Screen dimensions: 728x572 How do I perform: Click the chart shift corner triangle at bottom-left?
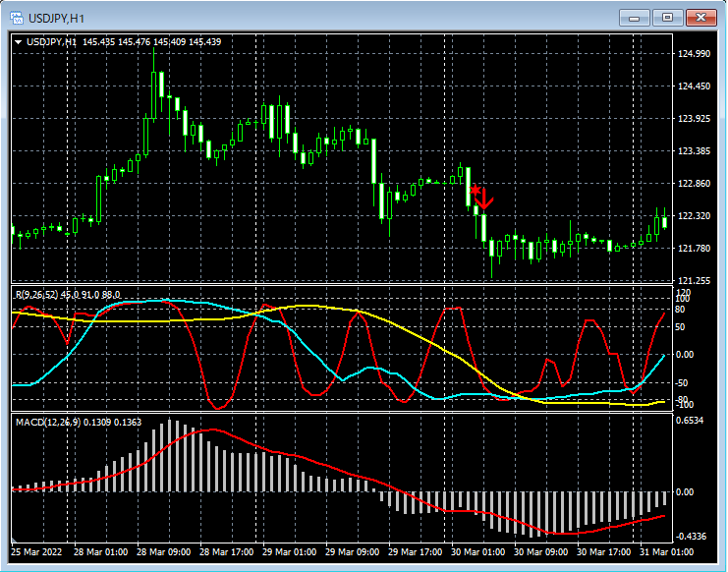click(15, 540)
